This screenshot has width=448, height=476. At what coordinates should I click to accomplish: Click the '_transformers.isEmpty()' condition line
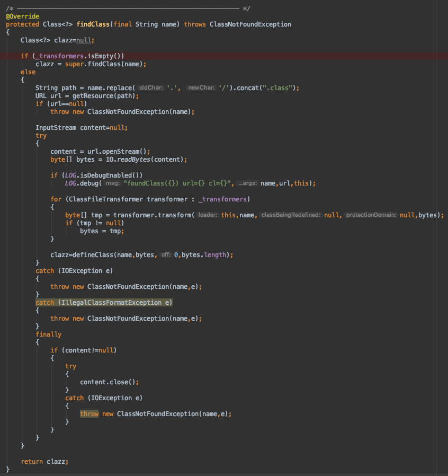point(72,56)
